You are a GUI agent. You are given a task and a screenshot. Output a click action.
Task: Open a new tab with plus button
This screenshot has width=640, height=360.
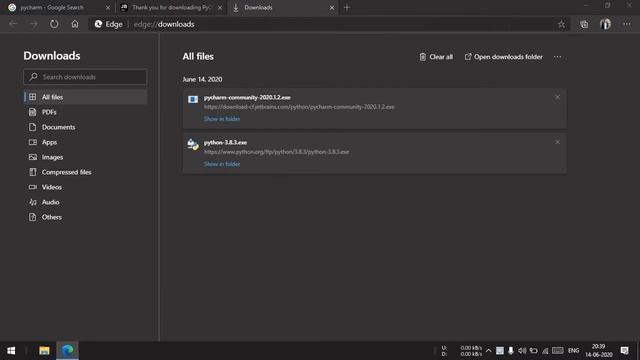[x=347, y=7]
